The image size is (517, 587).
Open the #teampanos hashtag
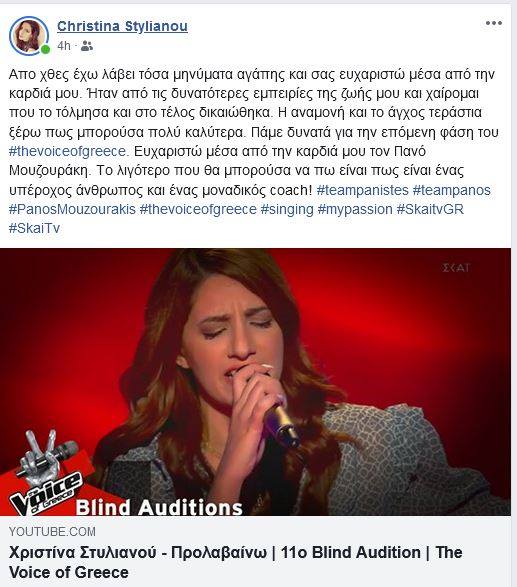(451, 190)
